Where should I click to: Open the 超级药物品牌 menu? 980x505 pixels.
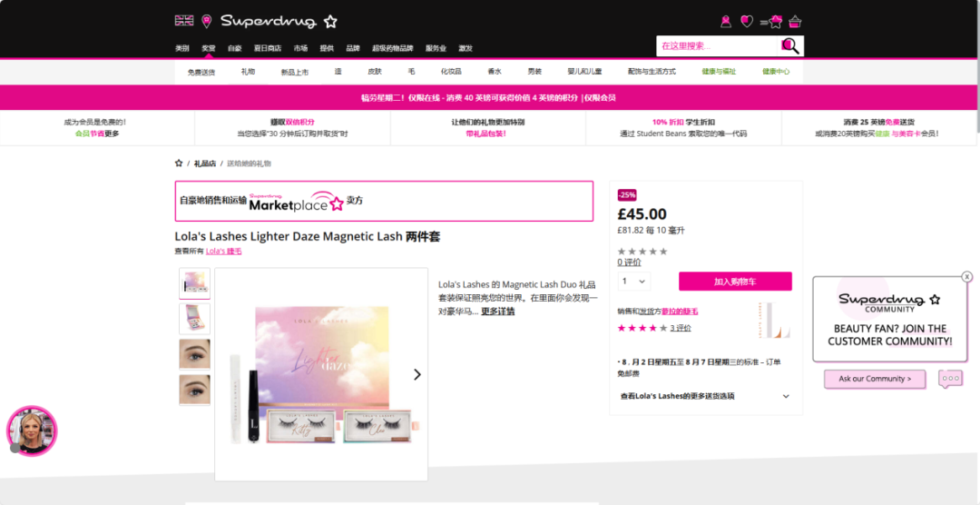[x=393, y=48]
